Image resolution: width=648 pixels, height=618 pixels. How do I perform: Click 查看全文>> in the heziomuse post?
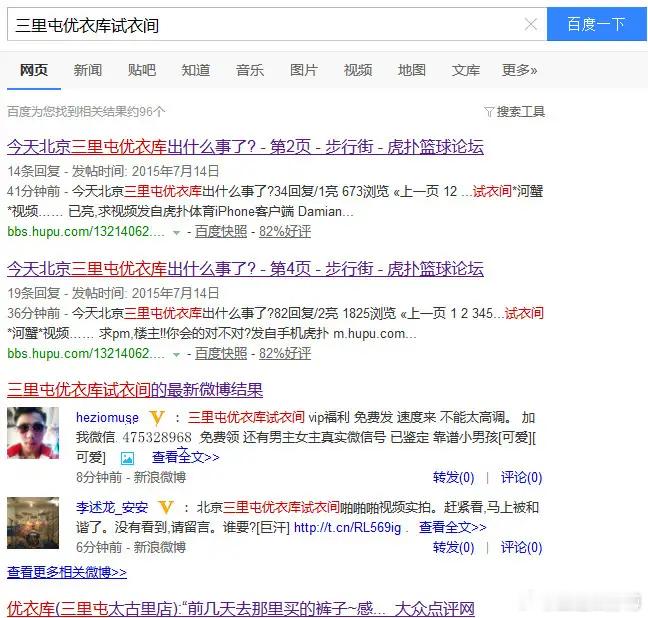186,457
